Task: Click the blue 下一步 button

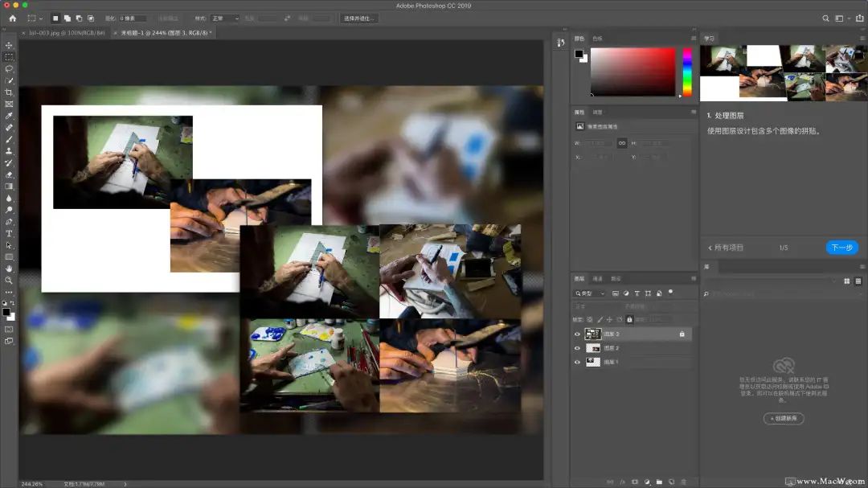Action: [x=842, y=248]
